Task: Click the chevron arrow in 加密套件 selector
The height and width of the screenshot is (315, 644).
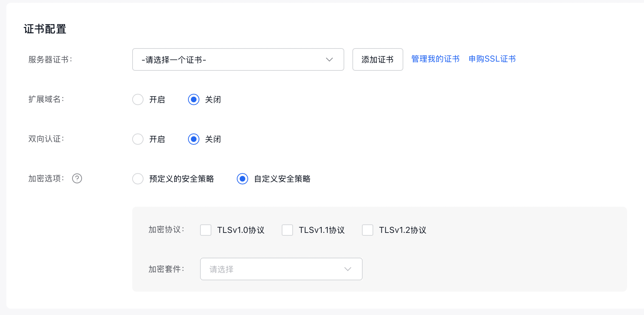Action: (x=348, y=269)
